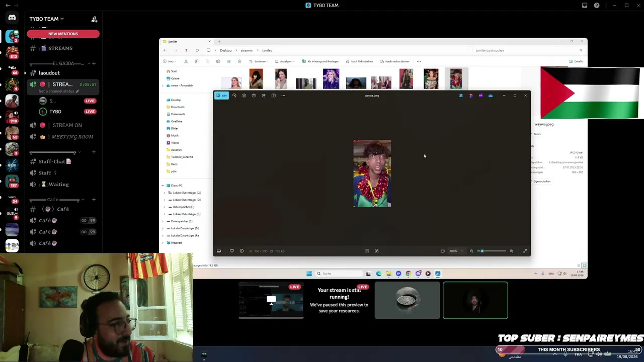Viewport: 644px width, 362px height.
Task: Add a channel to the EL GA3DA category
Action: 94,63
